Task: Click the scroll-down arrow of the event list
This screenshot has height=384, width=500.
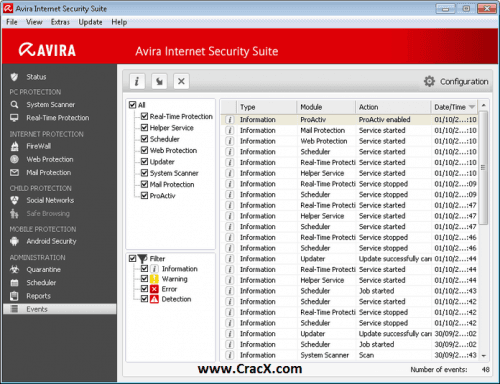Action: [484, 356]
